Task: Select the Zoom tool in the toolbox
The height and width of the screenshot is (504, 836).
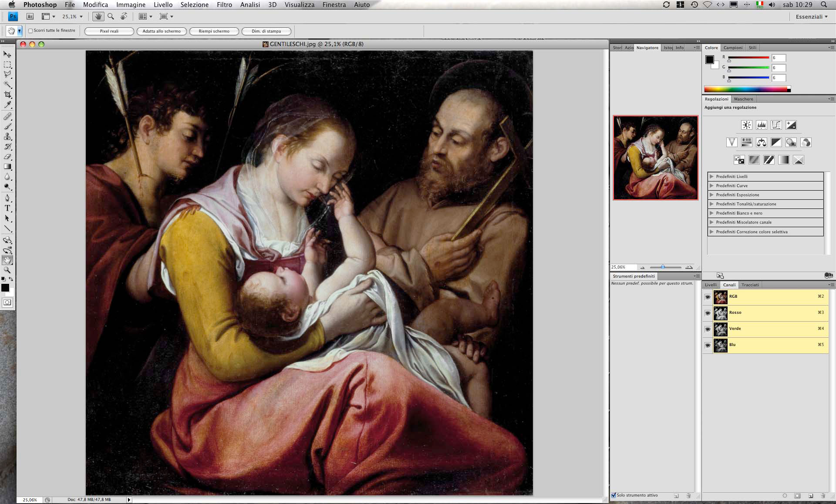Action: pyautogui.click(x=7, y=270)
